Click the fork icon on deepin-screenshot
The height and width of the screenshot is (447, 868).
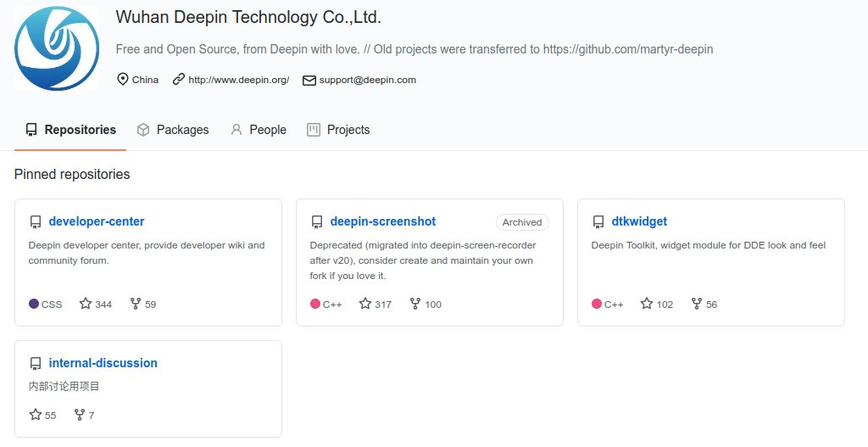pos(415,304)
